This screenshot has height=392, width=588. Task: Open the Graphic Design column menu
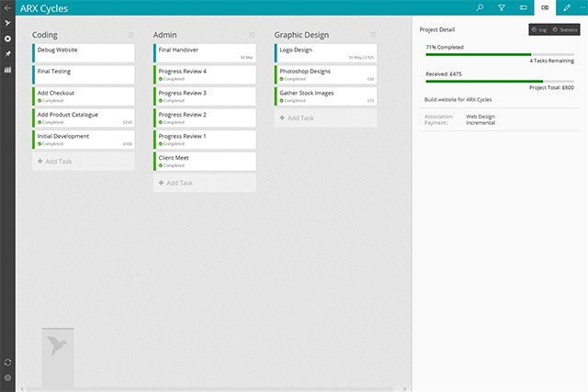tap(373, 35)
